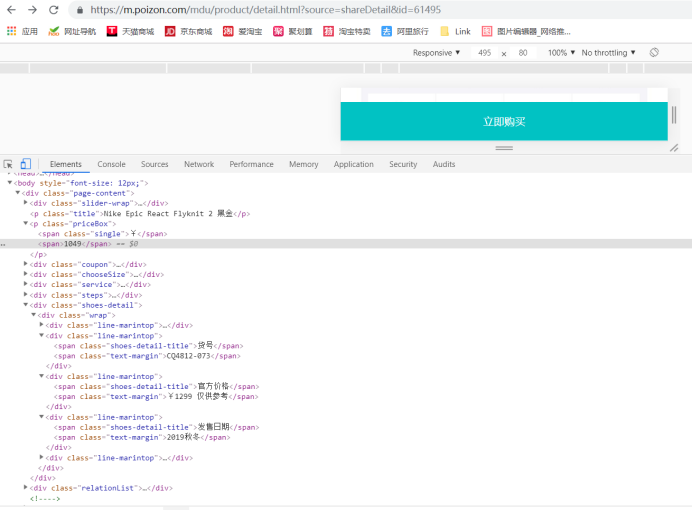Switch to the Security tab
Screen dimensions: 692x510
point(403,164)
